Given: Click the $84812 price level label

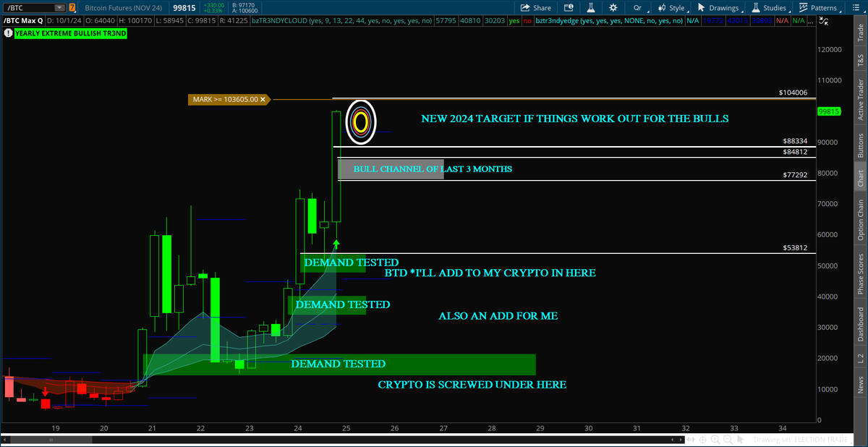Looking at the screenshot, I should pyautogui.click(x=796, y=152).
